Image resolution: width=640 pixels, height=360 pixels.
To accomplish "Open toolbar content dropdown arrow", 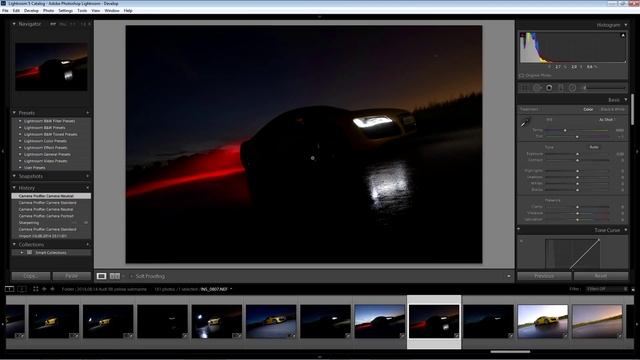I will click(509, 276).
